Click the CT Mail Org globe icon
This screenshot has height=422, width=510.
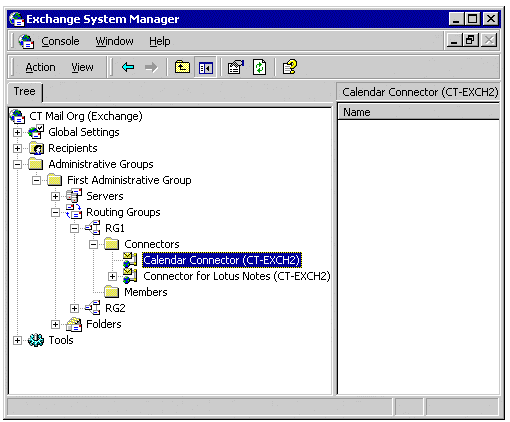(x=17, y=116)
